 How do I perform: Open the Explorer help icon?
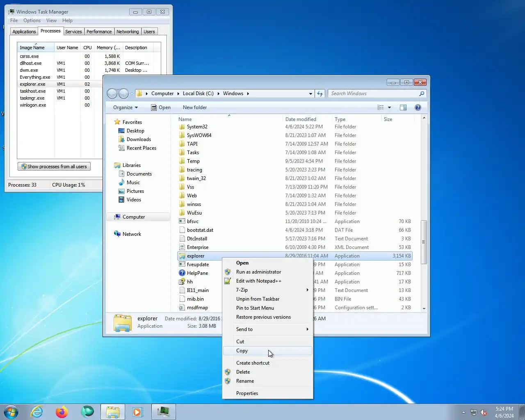[418, 107]
